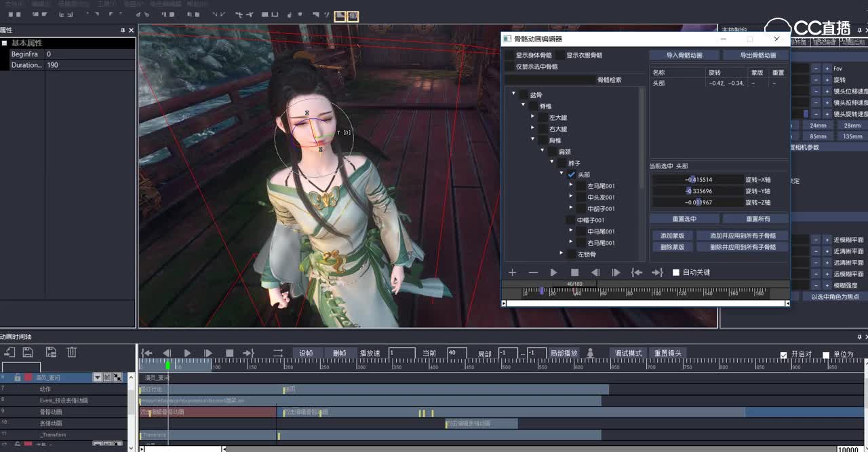Click the character figure icon beside 局部播放
The image size is (868, 452).
590,353
